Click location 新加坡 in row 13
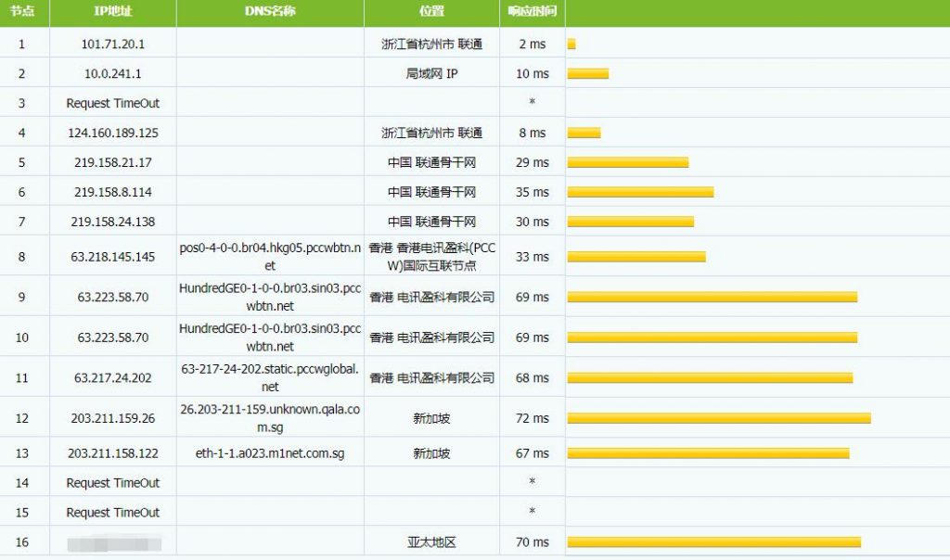The width and height of the screenshot is (950, 560). click(x=431, y=453)
